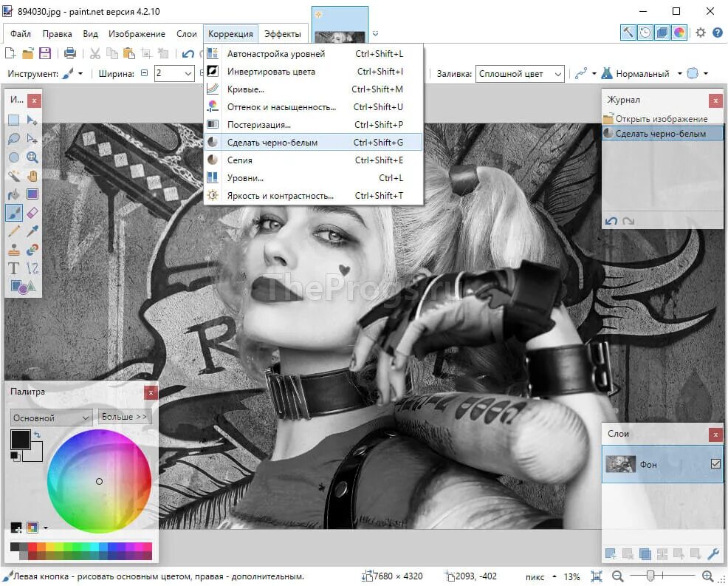Select the Shapes tool
Screen dimensions: 728x586
point(22,286)
